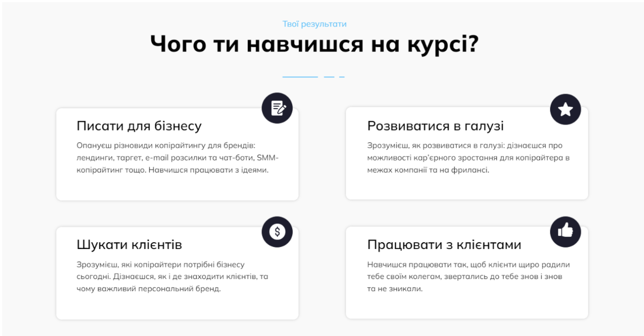
Task: Click the blue 'Твої результати' subtitle
Action: (x=315, y=24)
